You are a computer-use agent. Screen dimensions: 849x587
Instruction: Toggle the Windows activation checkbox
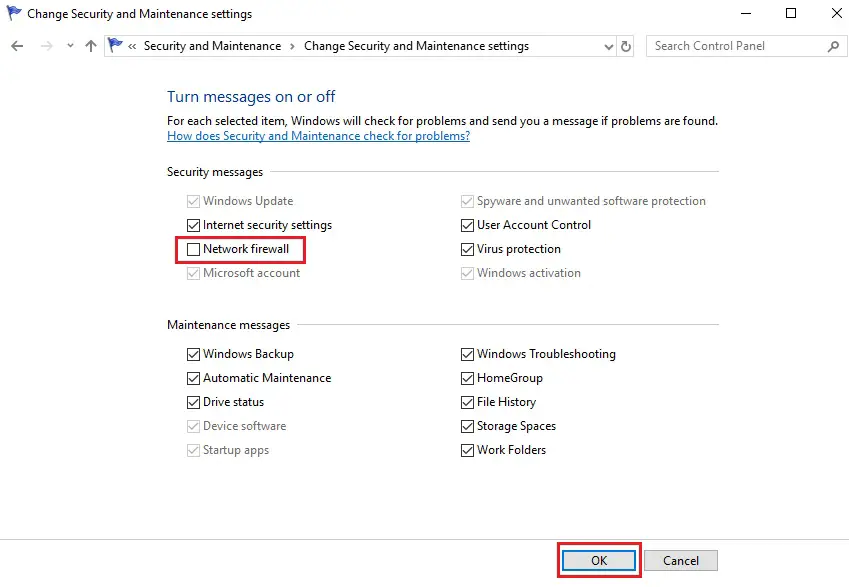(467, 273)
